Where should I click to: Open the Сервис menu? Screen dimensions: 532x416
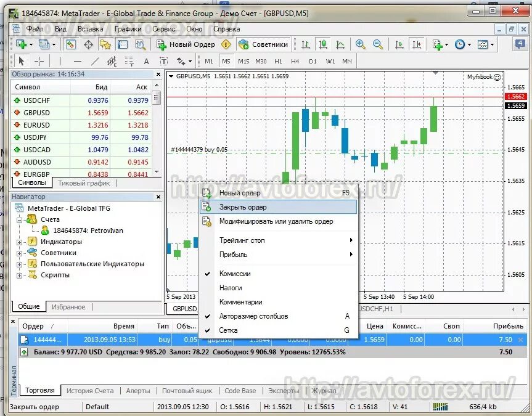(164, 29)
